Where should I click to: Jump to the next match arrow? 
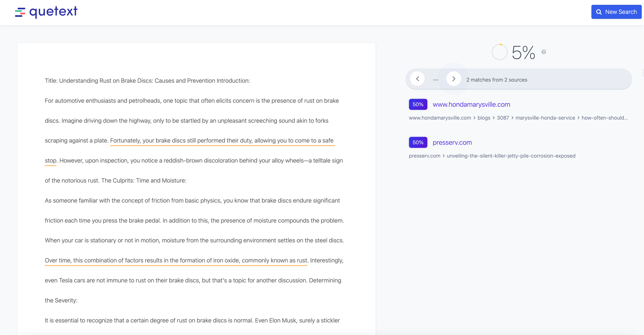(453, 79)
